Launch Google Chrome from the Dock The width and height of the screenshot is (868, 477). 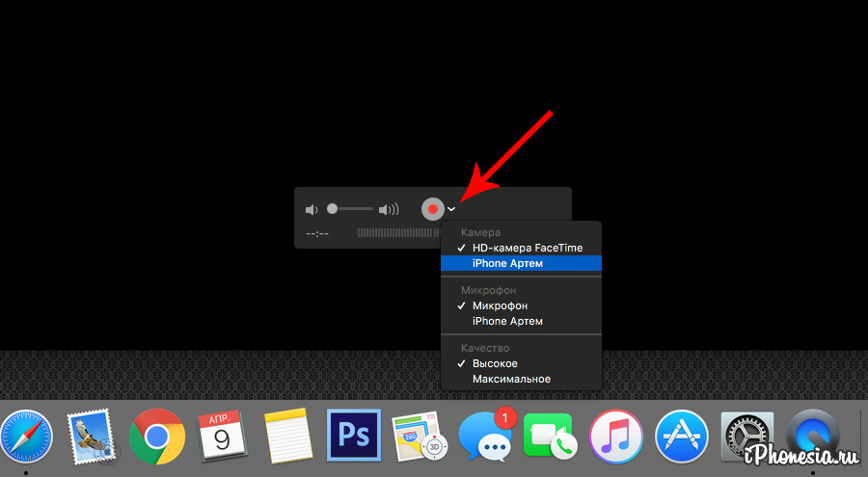pyautogui.click(x=157, y=437)
